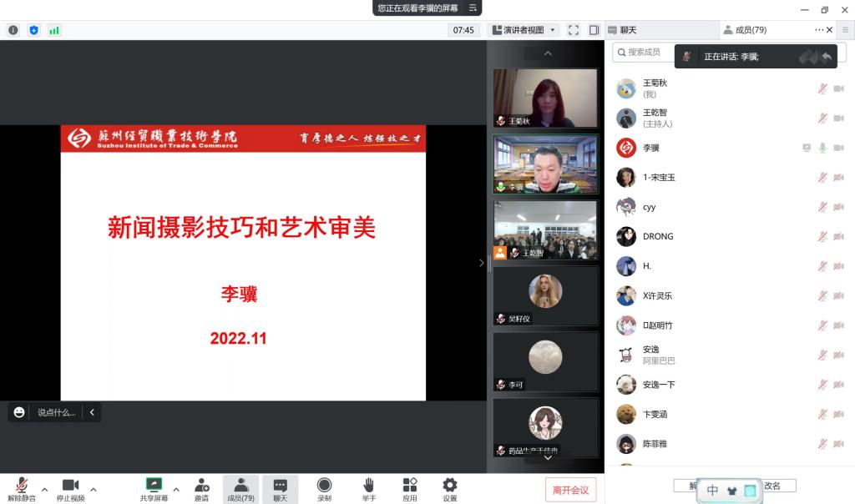This screenshot has height=504, width=855.
Task: Click green network signal status icon
Action: (x=54, y=30)
